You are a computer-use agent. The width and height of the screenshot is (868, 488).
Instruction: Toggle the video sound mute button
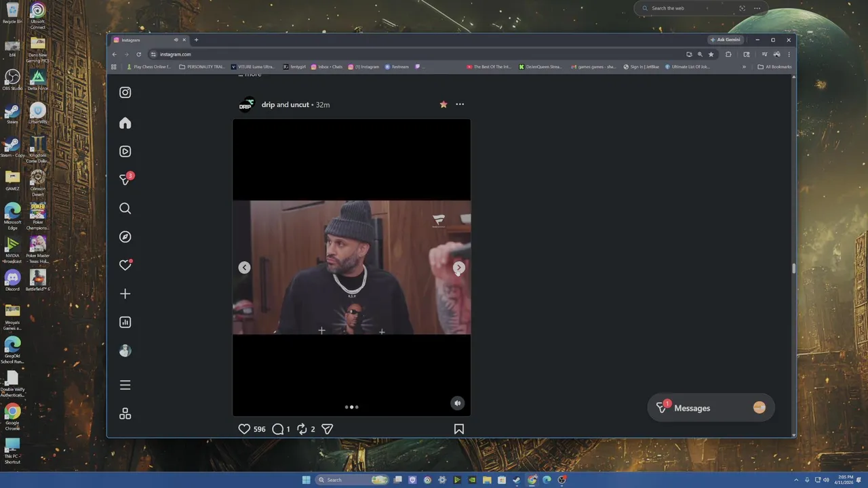[457, 403]
